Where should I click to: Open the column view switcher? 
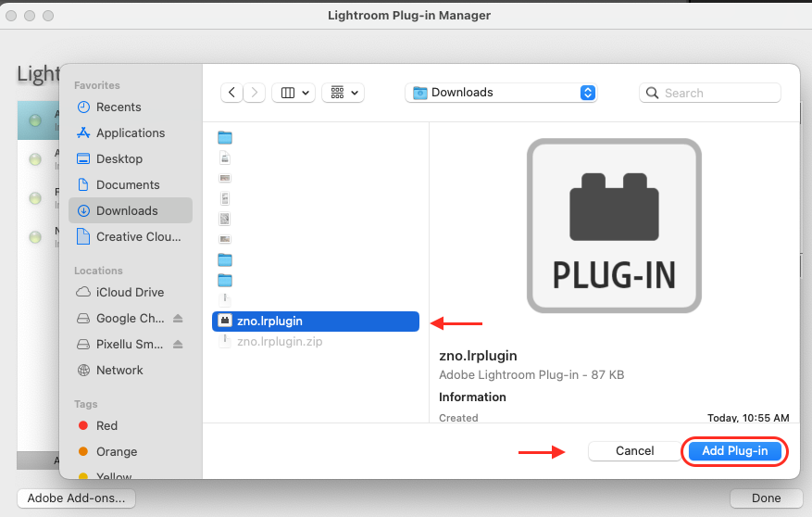coord(294,93)
